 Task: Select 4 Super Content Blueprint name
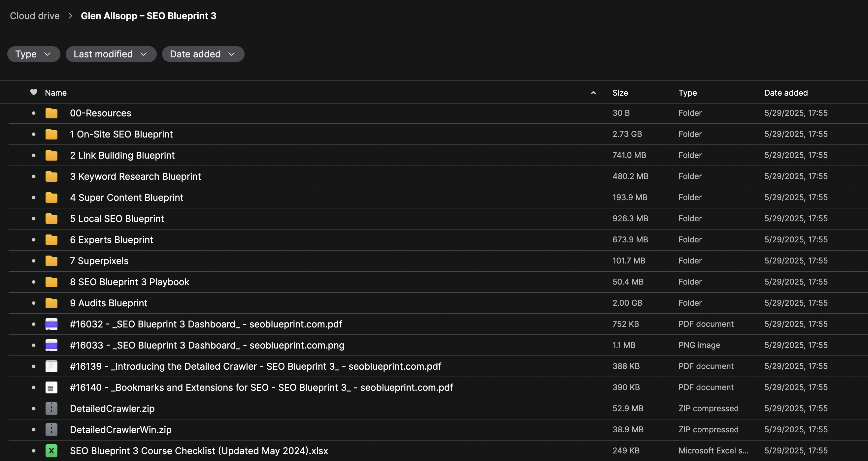click(127, 197)
